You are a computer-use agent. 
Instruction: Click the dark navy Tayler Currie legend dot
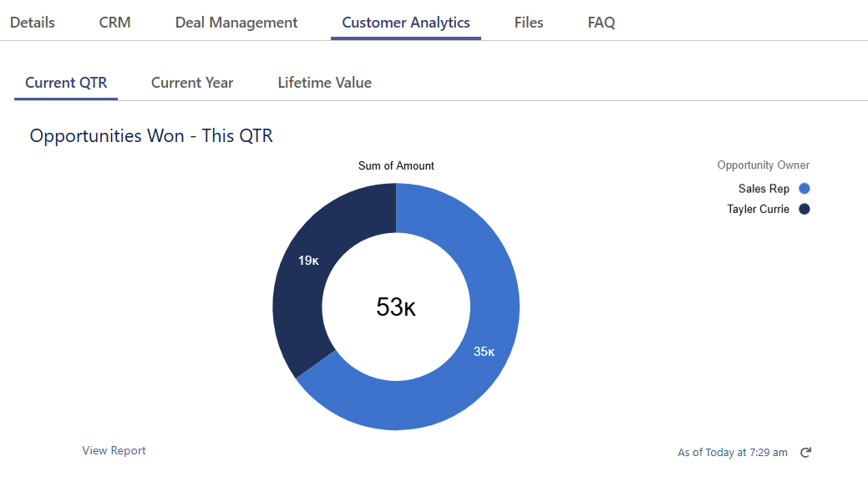805,209
